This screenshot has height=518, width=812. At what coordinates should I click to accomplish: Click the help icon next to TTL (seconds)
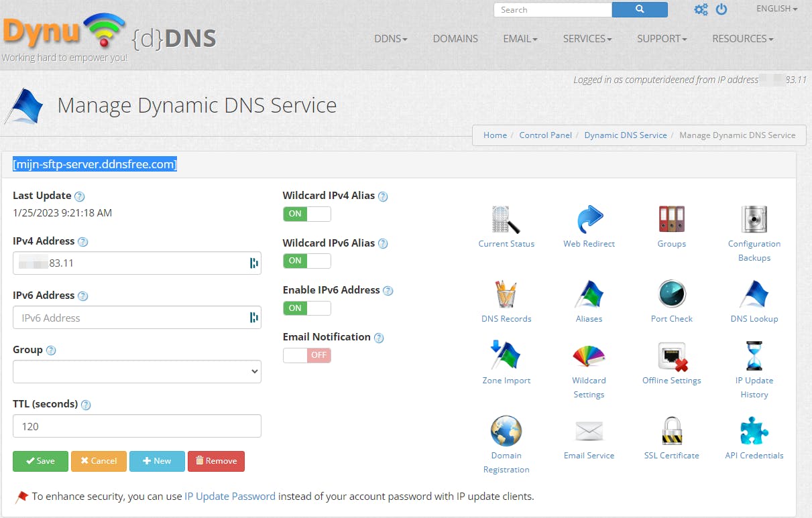pyautogui.click(x=86, y=405)
